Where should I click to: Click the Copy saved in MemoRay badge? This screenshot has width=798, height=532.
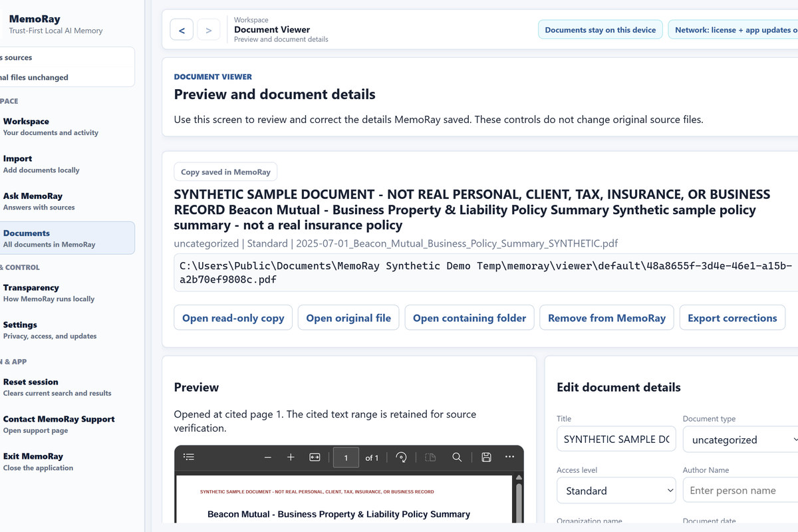click(x=225, y=172)
